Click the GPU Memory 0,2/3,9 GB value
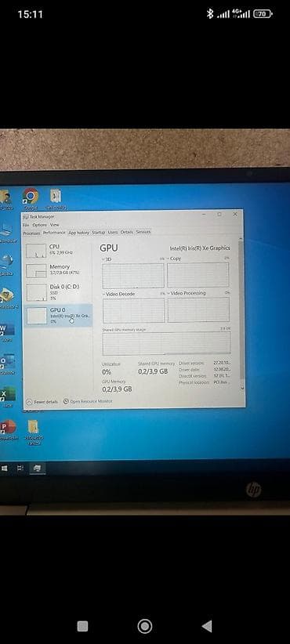Viewport: 290px width, 644px height. (117, 389)
